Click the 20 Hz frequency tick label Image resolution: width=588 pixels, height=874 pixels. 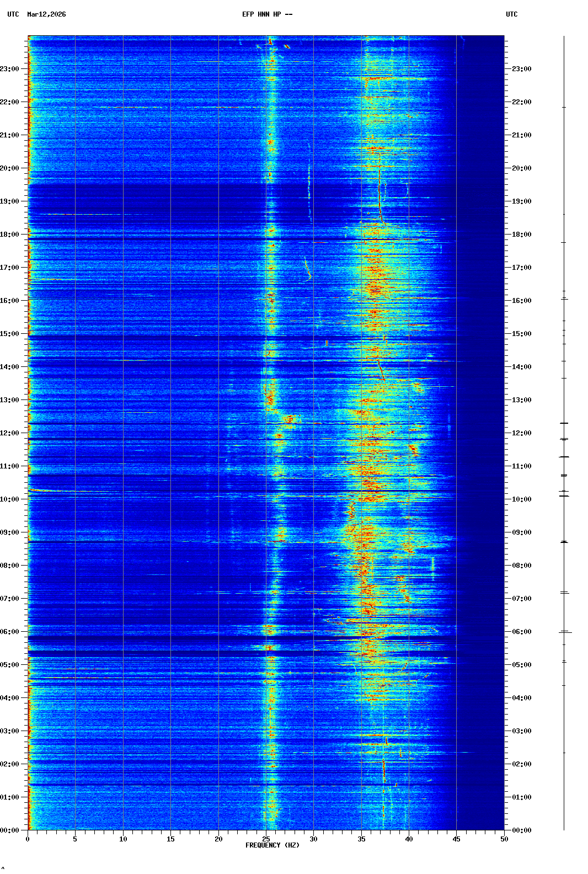click(218, 839)
